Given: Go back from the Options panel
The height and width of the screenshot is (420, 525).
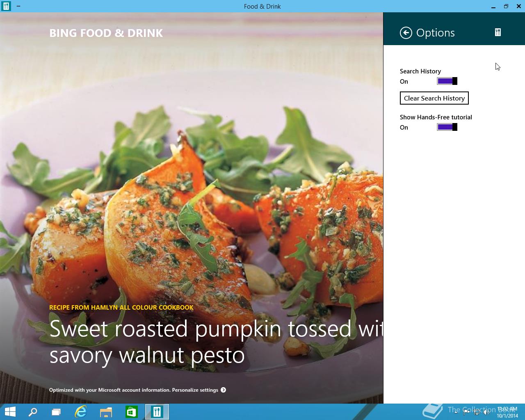Looking at the screenshot, I should 406,33.
